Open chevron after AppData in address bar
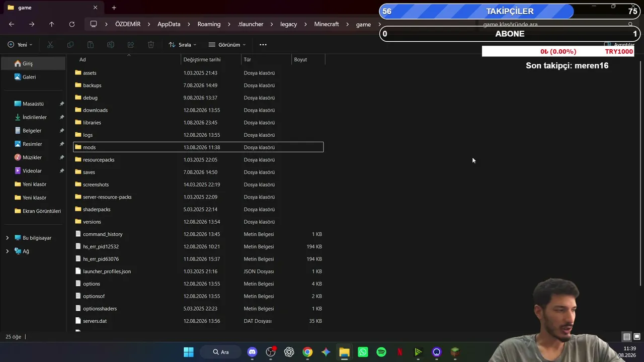The width and height of the screenshot is (644, 362). click(x=189, y=24)
